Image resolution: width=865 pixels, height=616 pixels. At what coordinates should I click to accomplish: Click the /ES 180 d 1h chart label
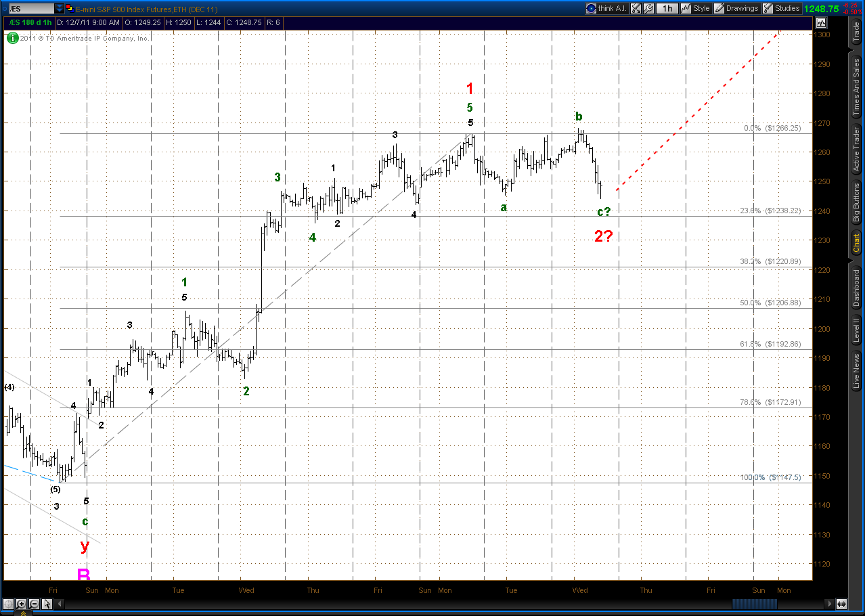click(30, 22)
